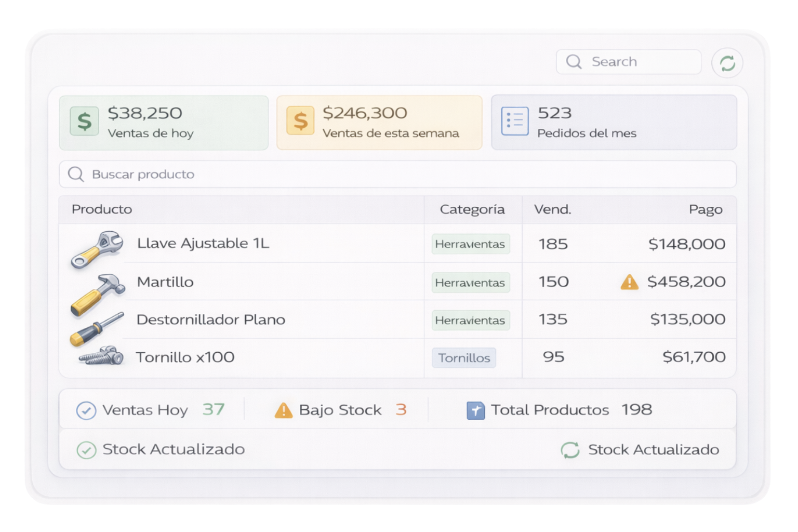Select the Martillo hammer thumbnail

point(97,294)
